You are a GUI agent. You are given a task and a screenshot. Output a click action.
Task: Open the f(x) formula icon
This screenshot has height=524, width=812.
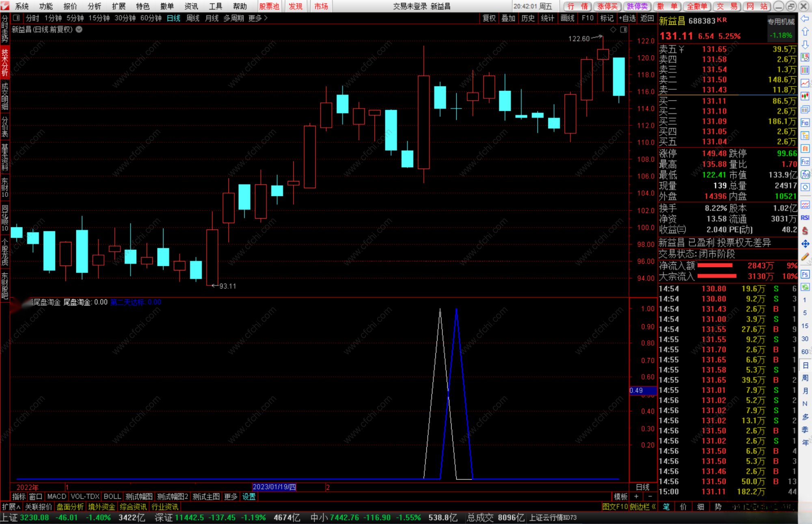805,175
